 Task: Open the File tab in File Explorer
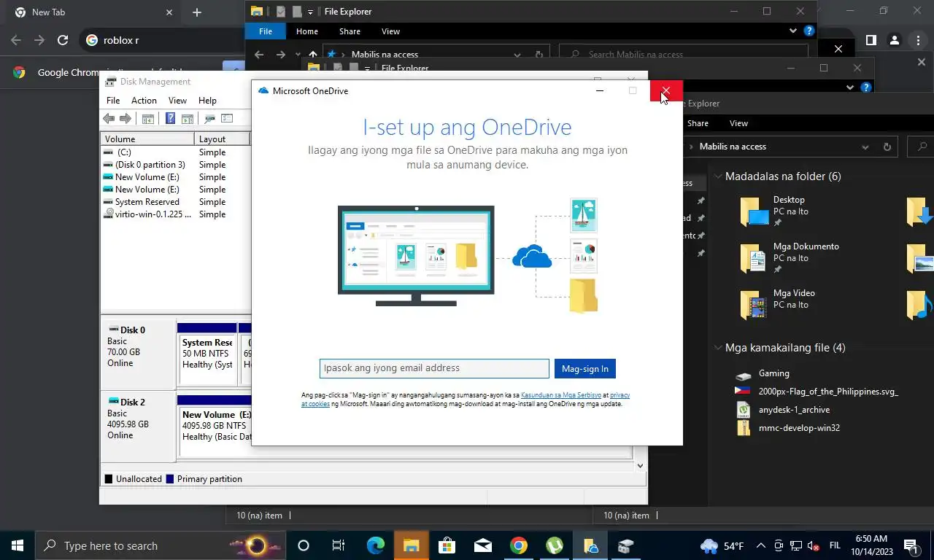[266, 31]
